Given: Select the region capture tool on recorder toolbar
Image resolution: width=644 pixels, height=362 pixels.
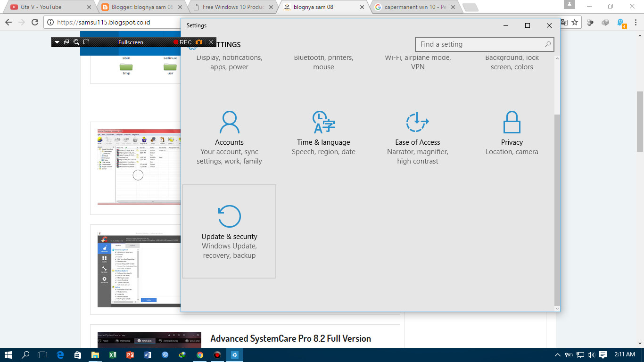Looking at the screenshot, I should pyautogui.click(x=86, y=42).
